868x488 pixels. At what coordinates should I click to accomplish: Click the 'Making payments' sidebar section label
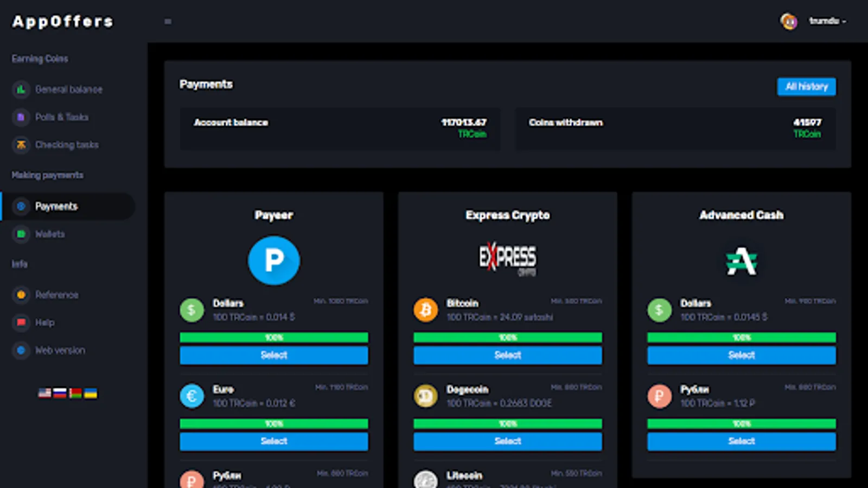48,175
